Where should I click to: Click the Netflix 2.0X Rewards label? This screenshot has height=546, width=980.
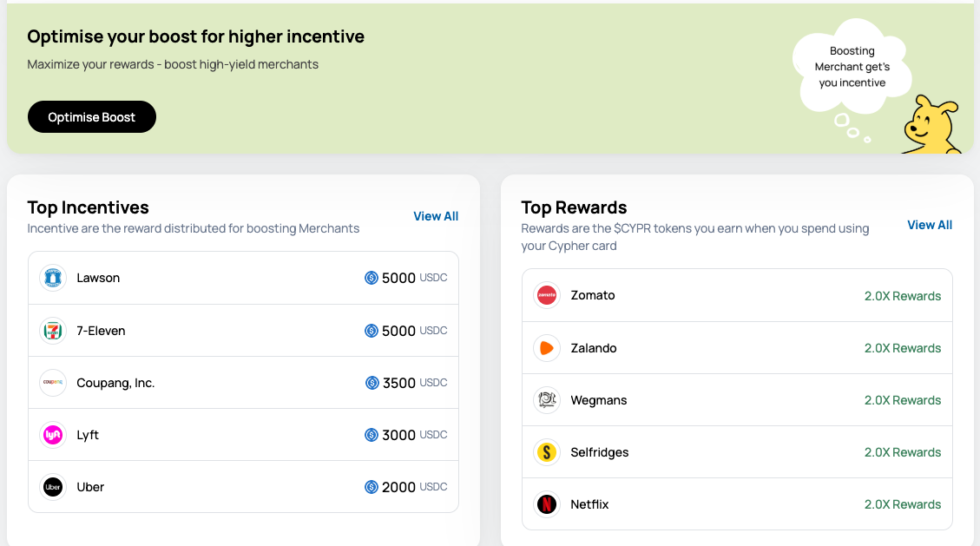pyautogui.click(x=902, y=504)
